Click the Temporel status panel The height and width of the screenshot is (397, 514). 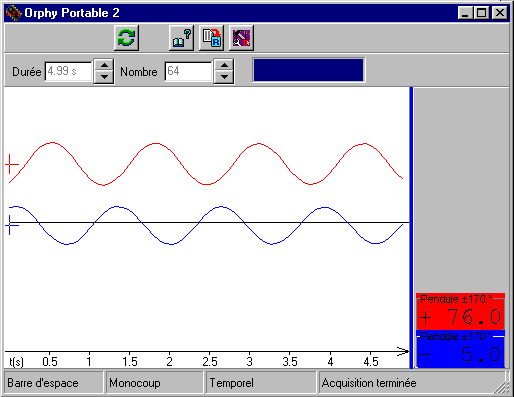[261, 383]
